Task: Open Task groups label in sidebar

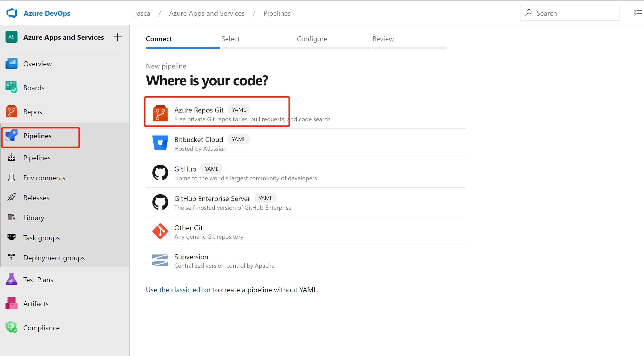Action: pyautogui.click(x=42, y=238)
